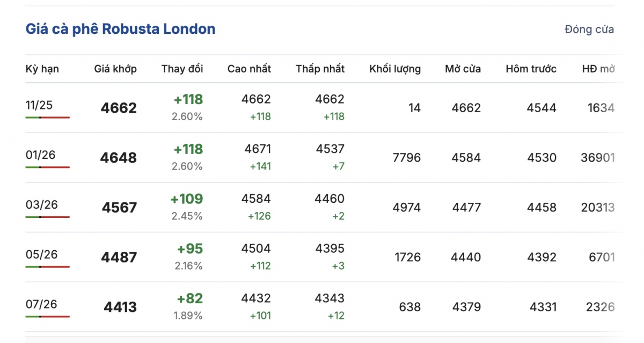
Task: Click the 'Đóng cửa' status label
Action: (589, 30)
